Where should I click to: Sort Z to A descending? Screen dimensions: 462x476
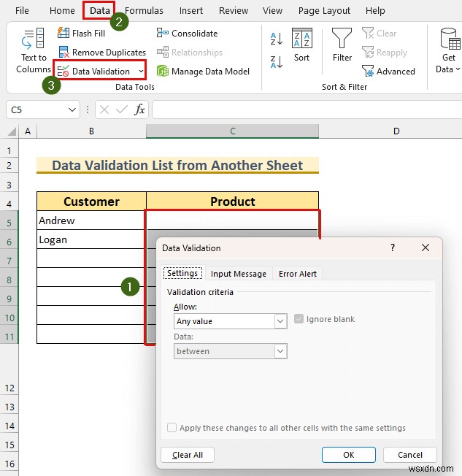click(276, 62)
